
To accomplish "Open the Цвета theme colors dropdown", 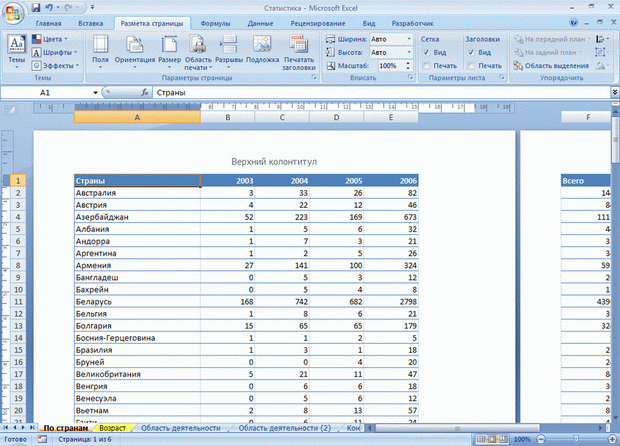I will (56, 39).
